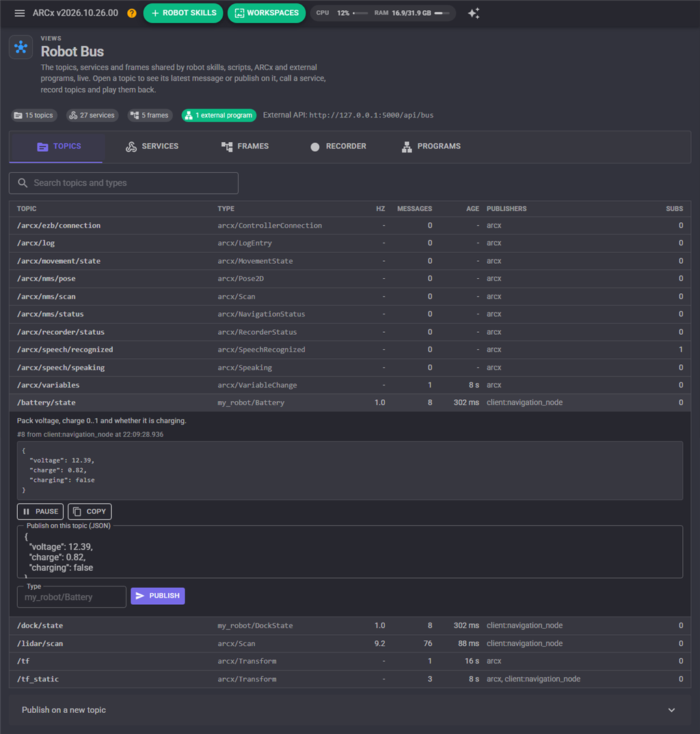Click the 5 frames chip
The width and height of the screenshot is (700, 734).
coord(150,115)
